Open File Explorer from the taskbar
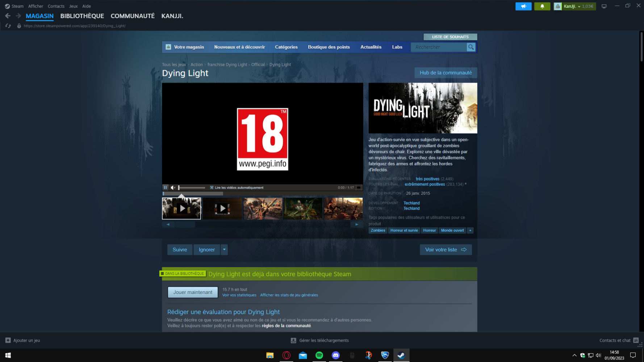Viewport: 644px width, 362px height. [x=270, y=355]
